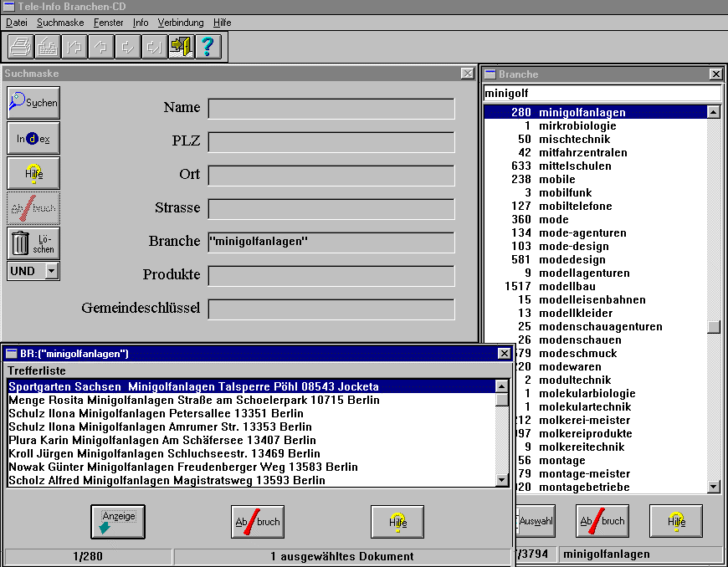Click the printer icon in the toolbar
This screenshot has height=567, width=728.
point(21,47)
